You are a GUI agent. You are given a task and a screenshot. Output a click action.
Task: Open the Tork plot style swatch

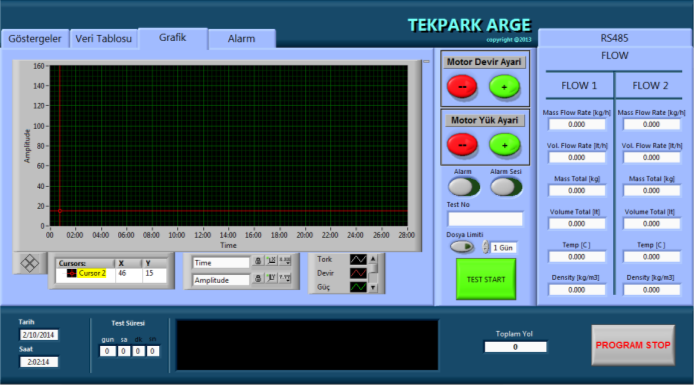click(358, 259)
